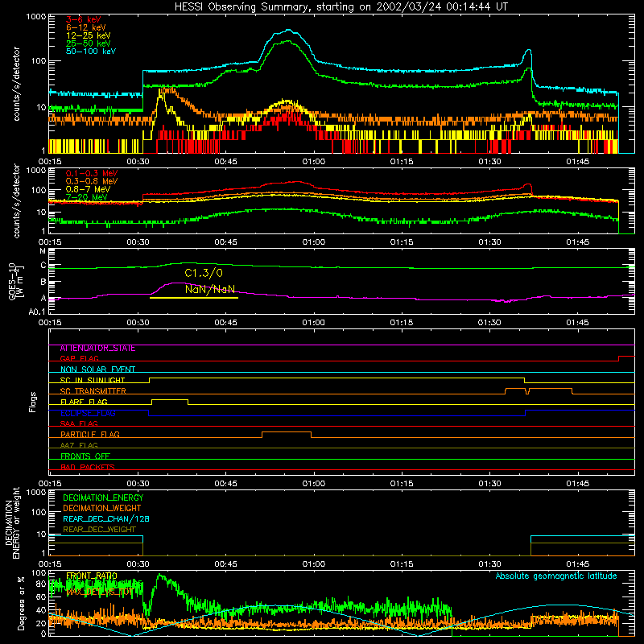Screen dimensions: 644x644
Task: Click the SAA_FLAG label
Action: click(x=79, y=423)
